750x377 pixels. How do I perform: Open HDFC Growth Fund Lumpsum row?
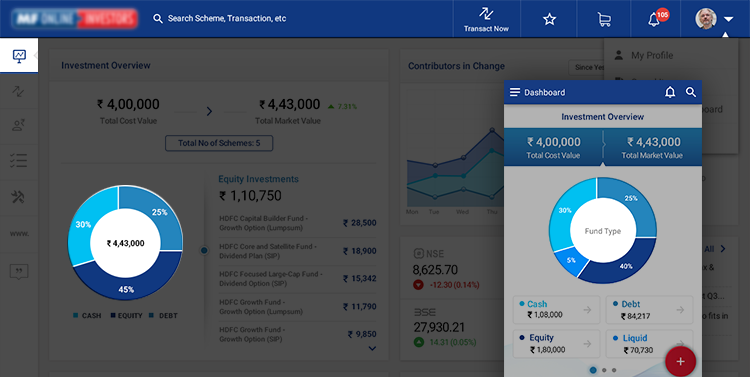coord(298,306)
